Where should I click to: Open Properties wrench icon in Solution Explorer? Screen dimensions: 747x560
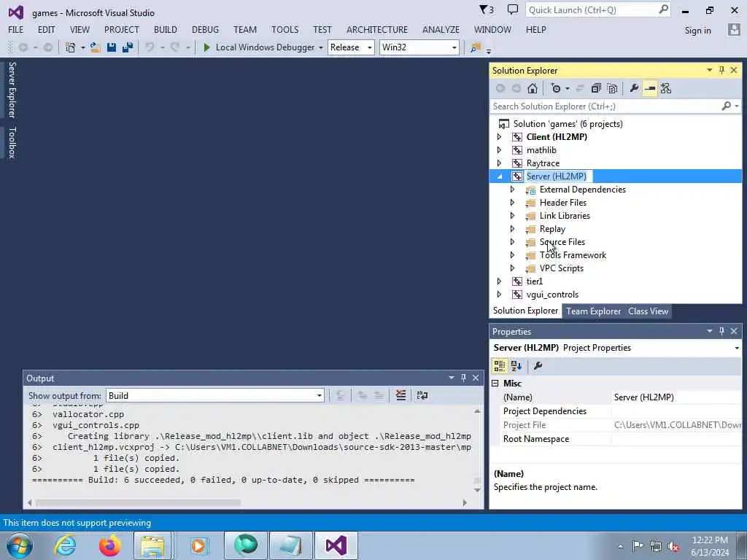(634, 88)
